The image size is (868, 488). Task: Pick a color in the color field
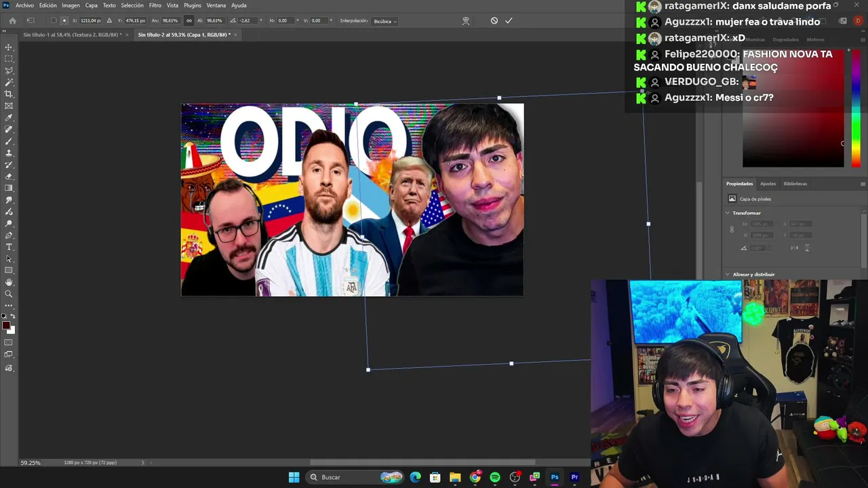tap(793, 108)
